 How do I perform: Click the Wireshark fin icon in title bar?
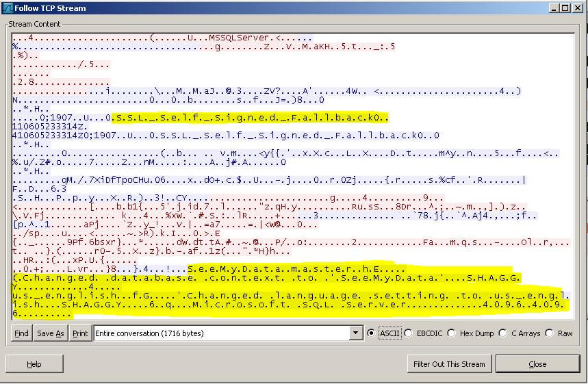(8, 8)
